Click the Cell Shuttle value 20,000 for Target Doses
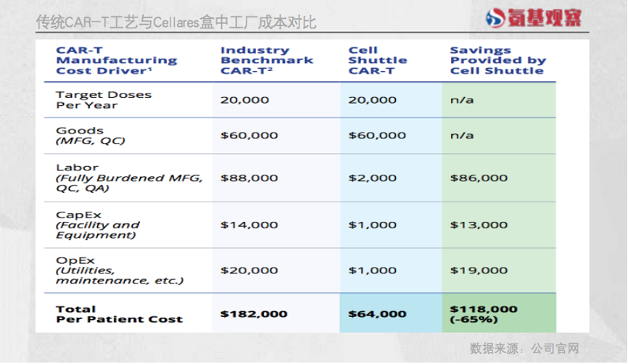The height and width of the screenshot is (364, 628). (373, 100)
